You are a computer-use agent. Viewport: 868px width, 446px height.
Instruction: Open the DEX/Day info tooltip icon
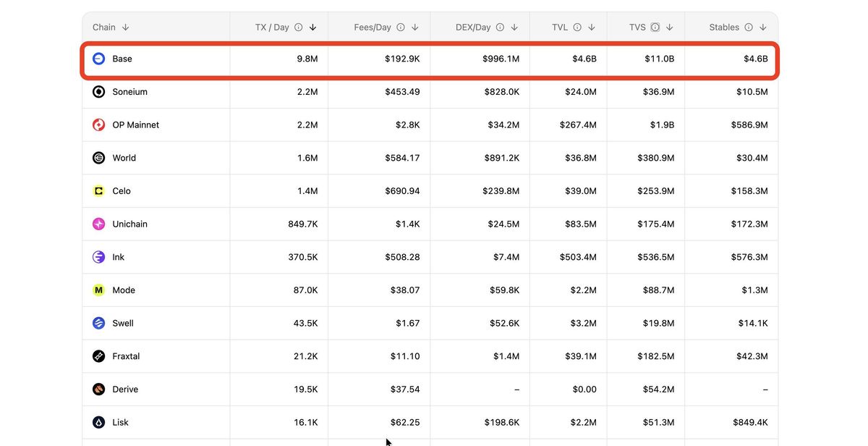pos(500,28)
